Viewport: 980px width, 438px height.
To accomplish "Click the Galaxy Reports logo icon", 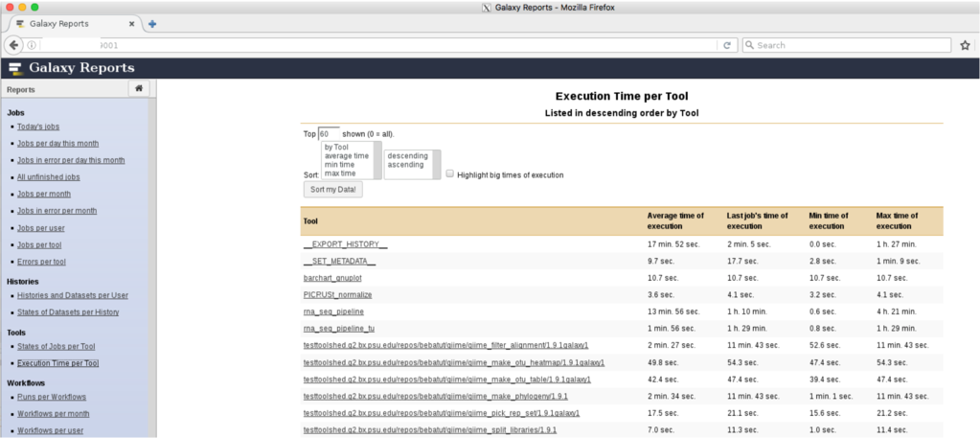I will (x=16, y=68).
